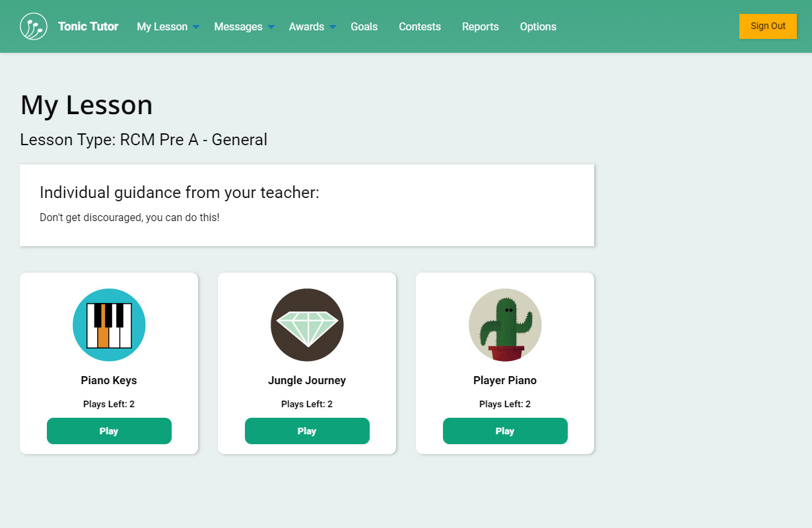
Task: Click the Tonic Tutor logo icon
Action: pos(34,26)
